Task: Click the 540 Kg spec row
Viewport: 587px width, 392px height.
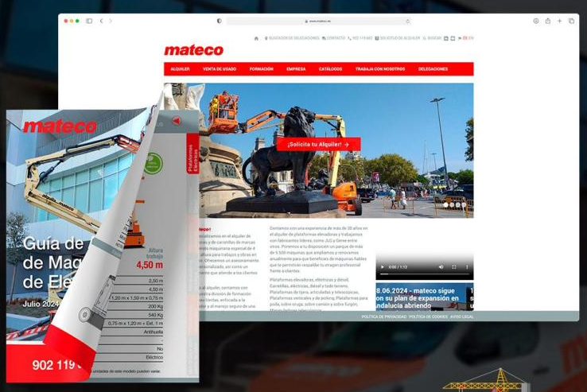Action: pos(134,315)
